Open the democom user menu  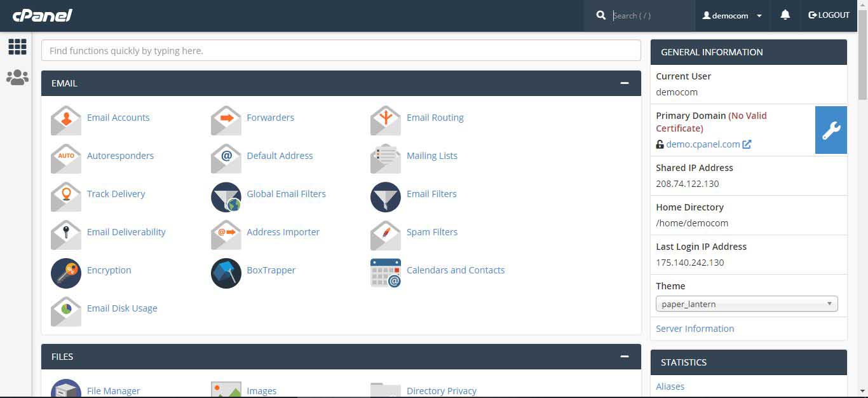732,15
